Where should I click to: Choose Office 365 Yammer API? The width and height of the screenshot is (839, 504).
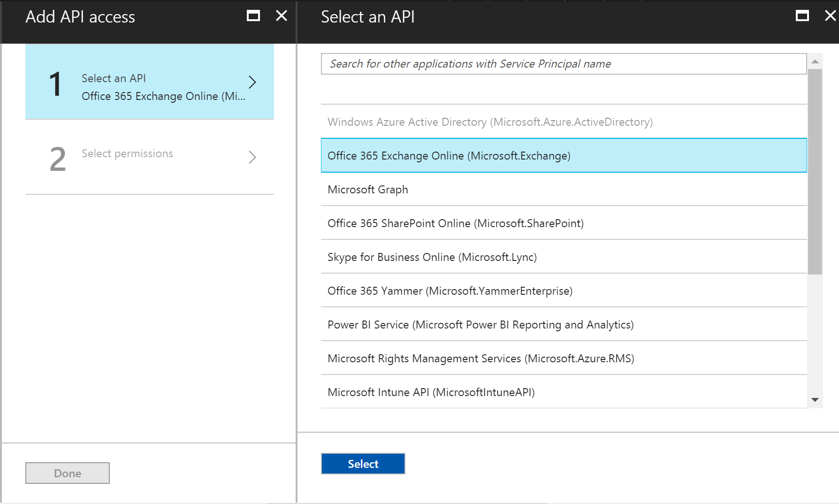(x=450, y=291)
